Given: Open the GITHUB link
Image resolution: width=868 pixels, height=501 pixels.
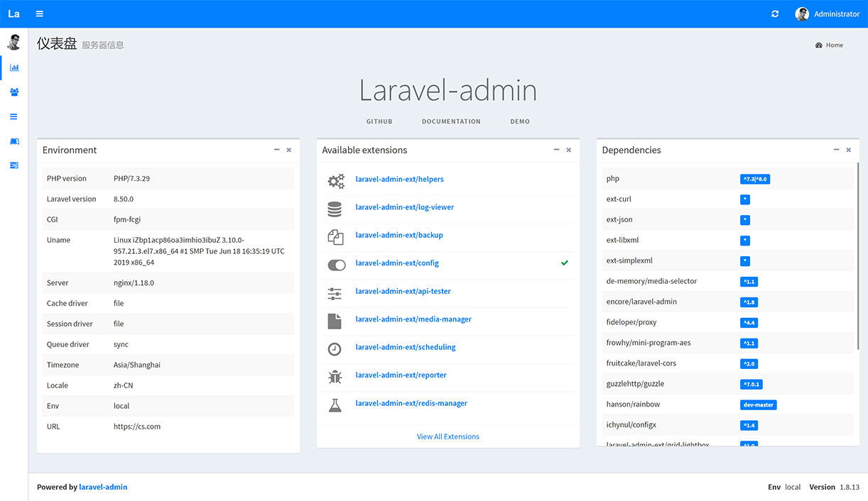Looking at the screenshot, I should point(379,121).
